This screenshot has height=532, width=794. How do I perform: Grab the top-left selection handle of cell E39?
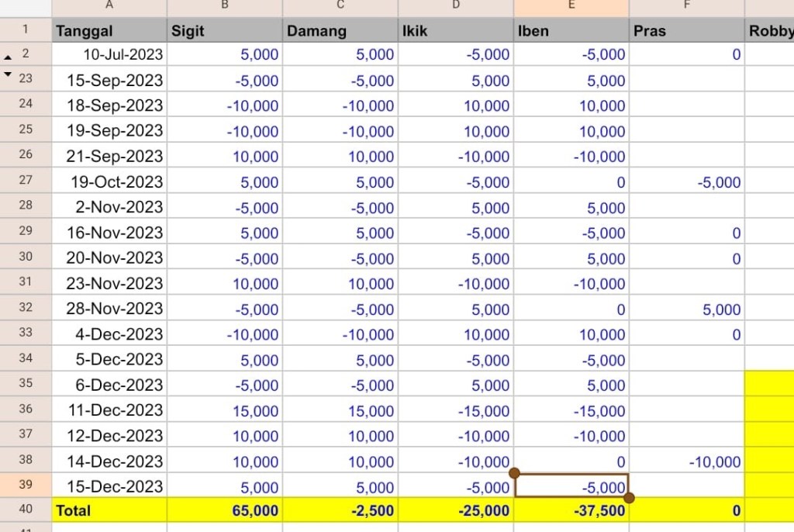click(514, 472)
